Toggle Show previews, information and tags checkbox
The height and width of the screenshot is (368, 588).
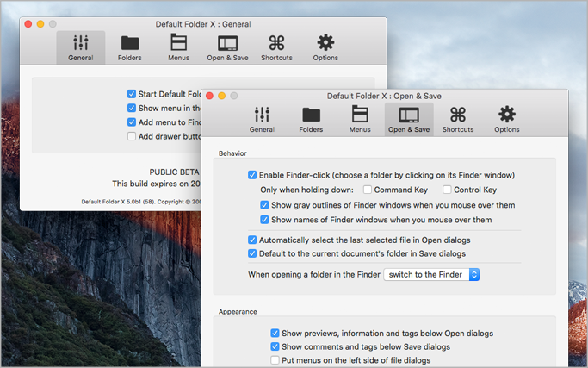tap(275, 333)
